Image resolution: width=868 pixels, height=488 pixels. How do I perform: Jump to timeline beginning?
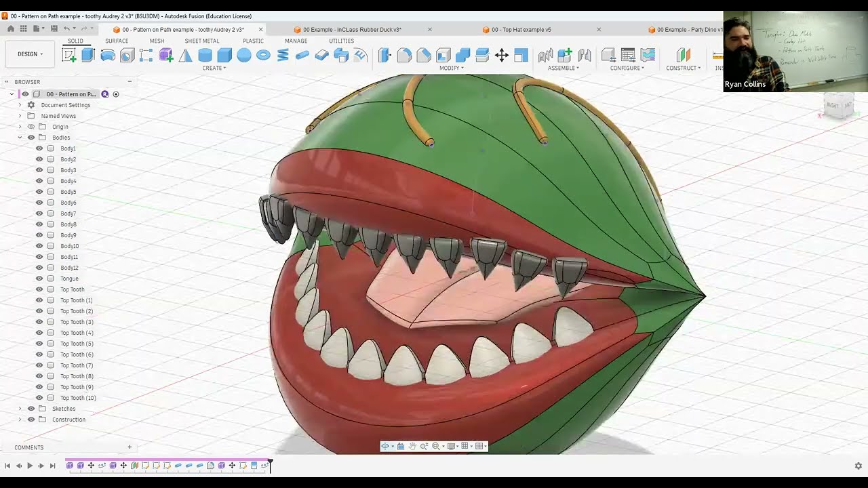[7, 466]
